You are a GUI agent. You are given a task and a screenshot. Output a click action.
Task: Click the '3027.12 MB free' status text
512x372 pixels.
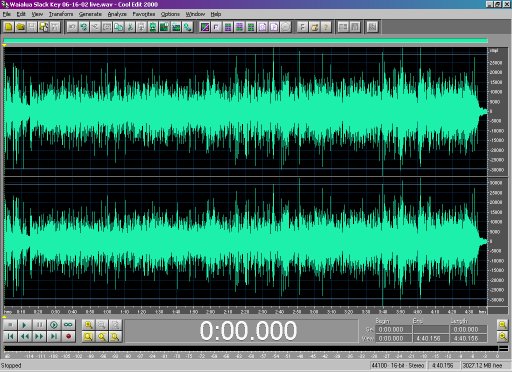[x=482, y=366]
